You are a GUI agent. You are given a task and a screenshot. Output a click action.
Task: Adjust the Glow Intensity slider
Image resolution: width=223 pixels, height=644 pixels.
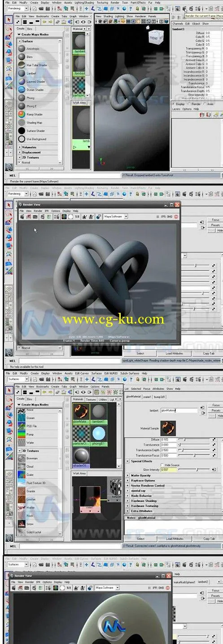tap(195, 469)
